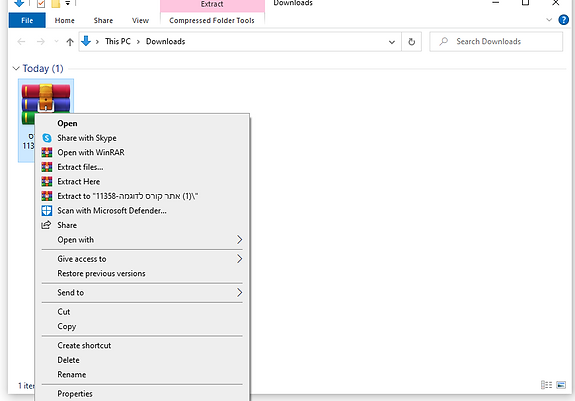Click the blue Downloads arrow icon in the address bar
The height and width of the screenshot is (401, 575).
[86, 41]
